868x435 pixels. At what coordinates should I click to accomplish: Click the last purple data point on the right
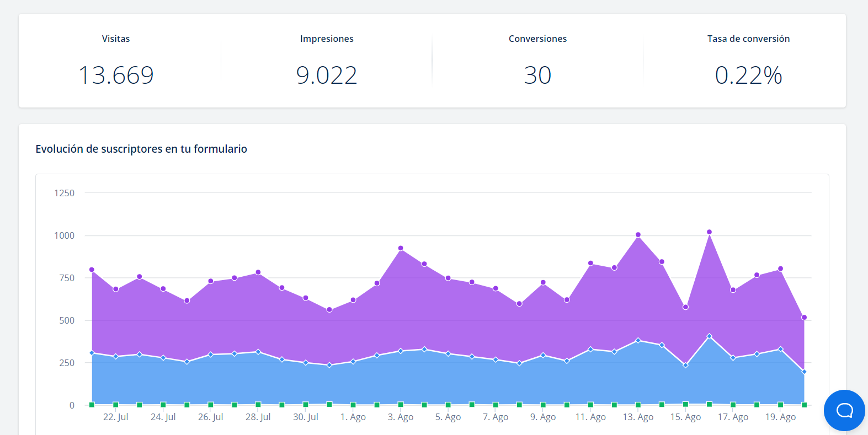804,318
